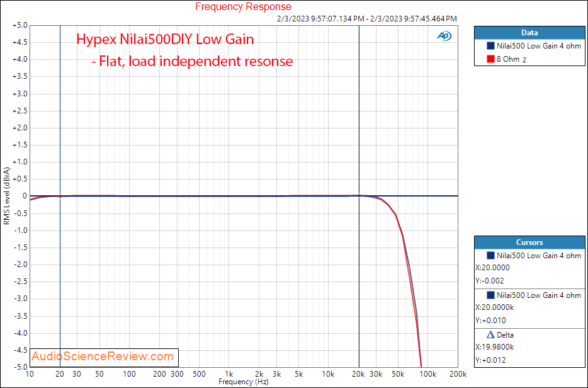The image size is (588, 388).
Task: Click the blue swatch above X:20.0000k cursor reading
Action: tap(490, 295)
